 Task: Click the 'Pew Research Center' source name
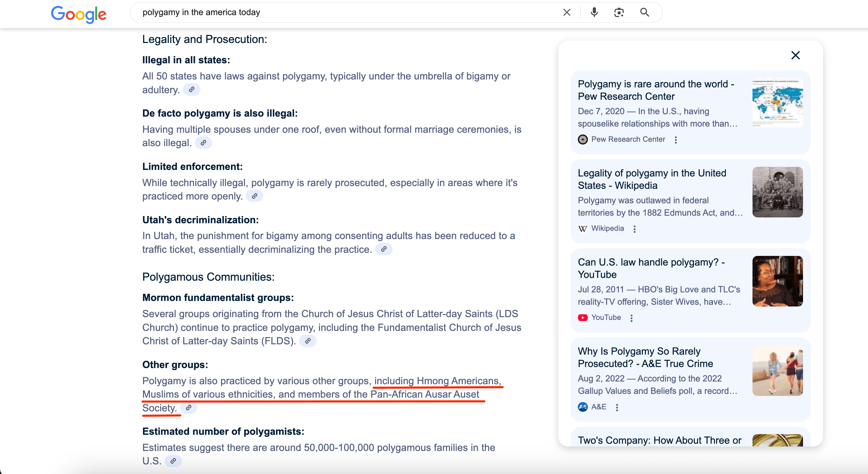[628, 139]
